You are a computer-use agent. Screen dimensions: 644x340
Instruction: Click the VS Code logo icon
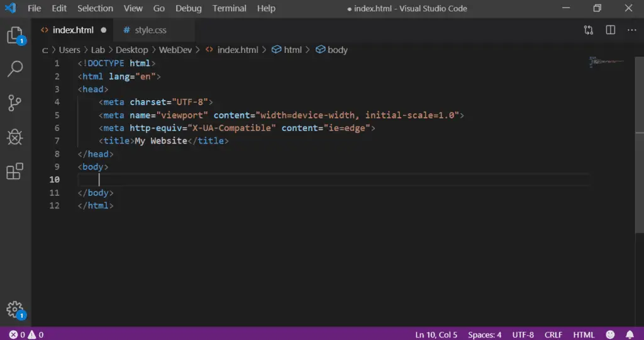click(10, 8)
